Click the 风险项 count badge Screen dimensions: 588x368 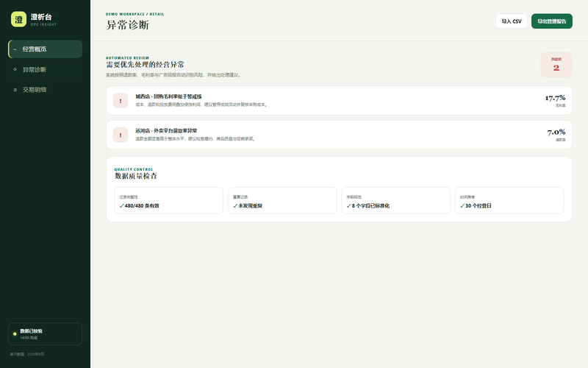point(556,65)
